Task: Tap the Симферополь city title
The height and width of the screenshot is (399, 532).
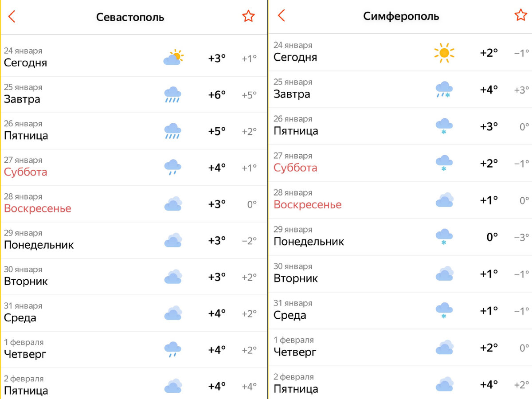Action: pos(401,16)
